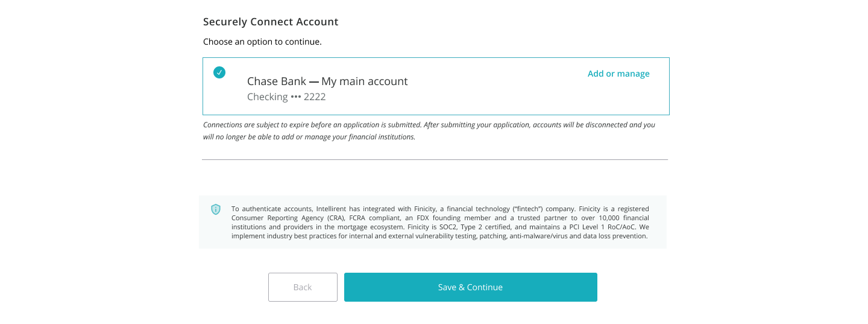Click the "Chase Bank" institution name

pos(277,81)
